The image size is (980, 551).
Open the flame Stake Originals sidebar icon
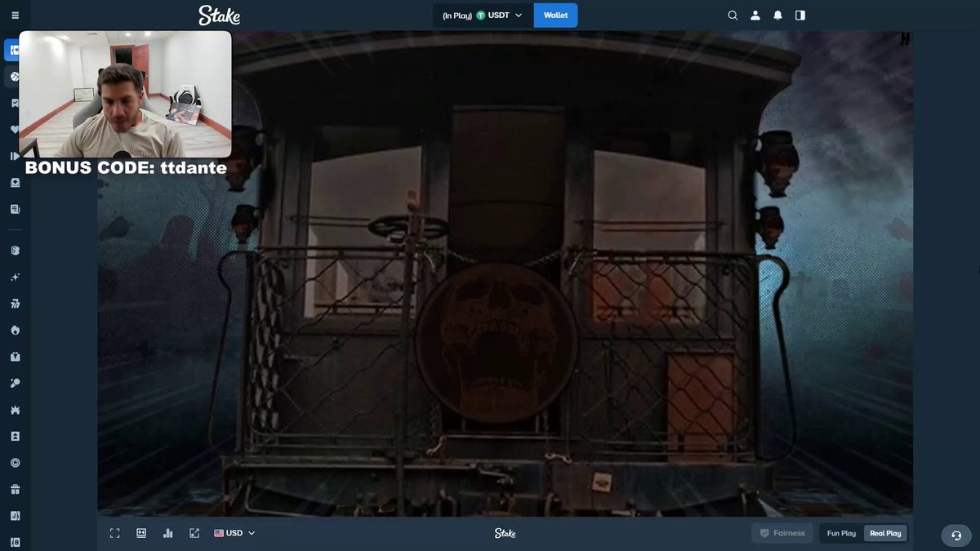pyautogui.click(x=15, y=331)
